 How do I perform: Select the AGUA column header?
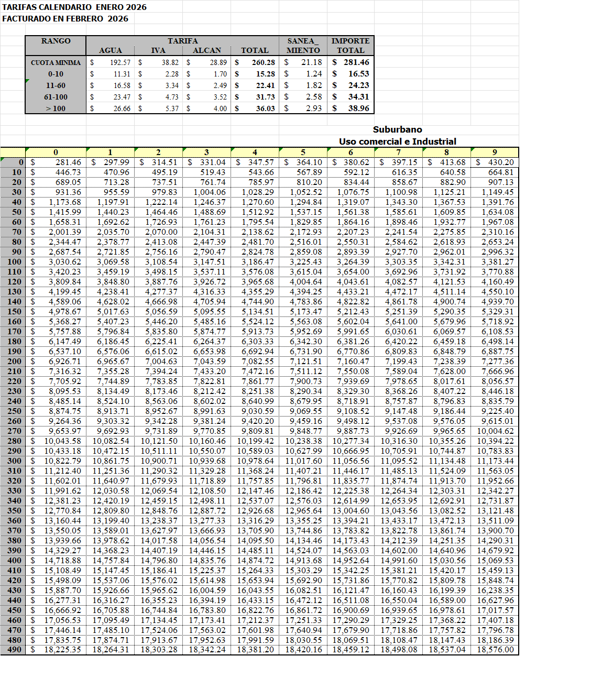coord(110,50)
